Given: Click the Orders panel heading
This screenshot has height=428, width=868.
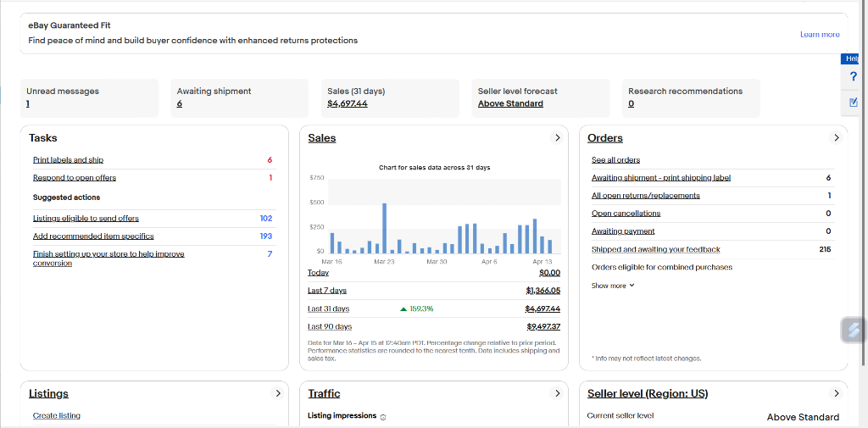Looking at the screenshot, I should point(605,138).
